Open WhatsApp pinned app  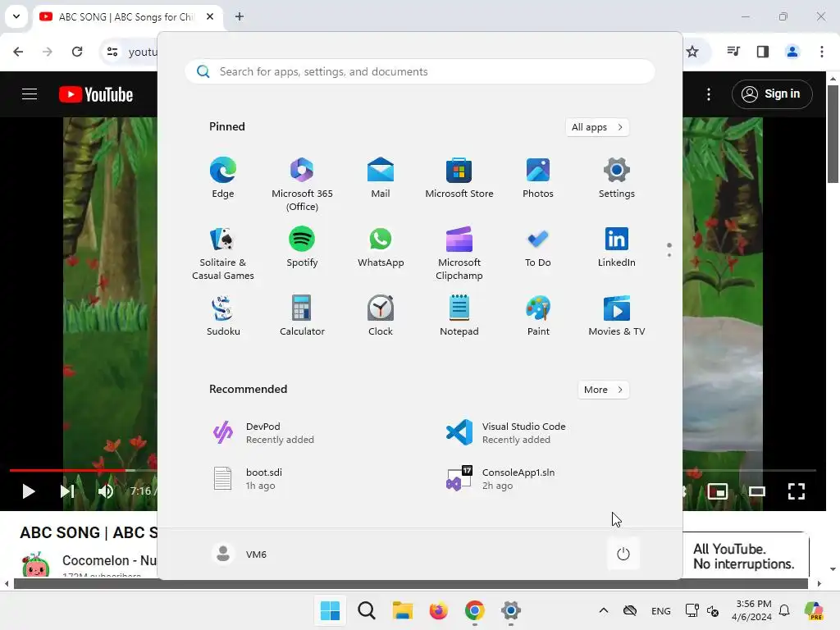point(381,247)
